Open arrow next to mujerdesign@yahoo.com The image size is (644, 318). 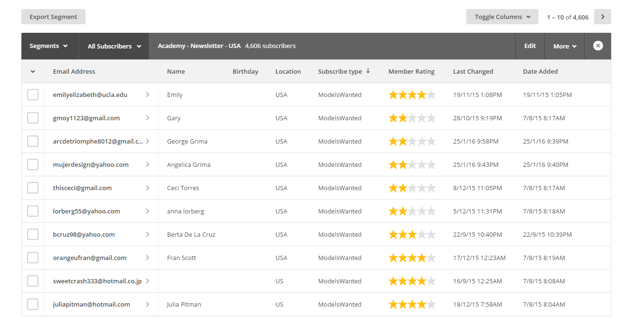tap(147, 164)
